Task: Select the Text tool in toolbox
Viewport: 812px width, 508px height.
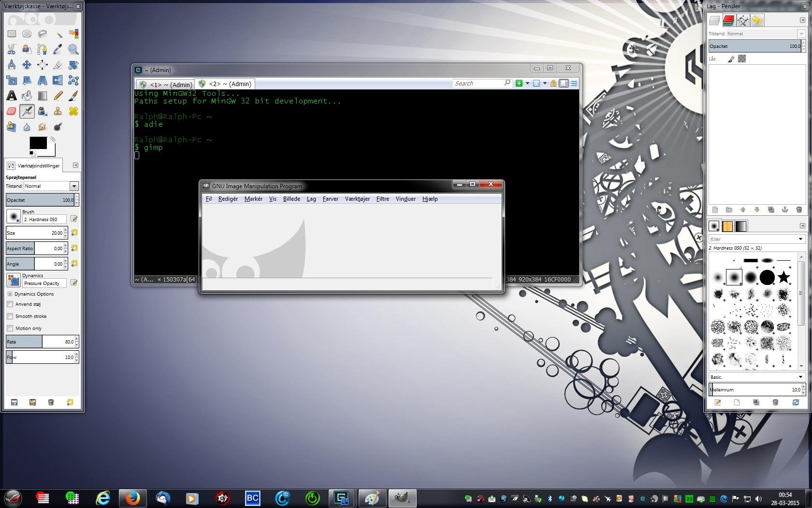Action: coord(12,96)
